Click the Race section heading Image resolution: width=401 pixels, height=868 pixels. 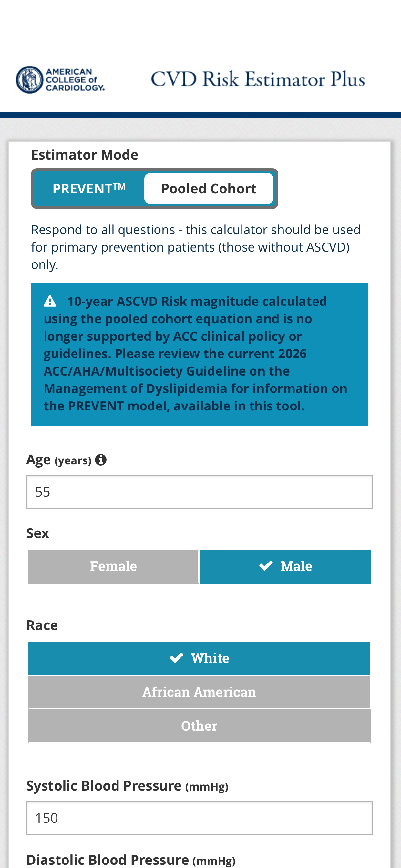[42, 625]
